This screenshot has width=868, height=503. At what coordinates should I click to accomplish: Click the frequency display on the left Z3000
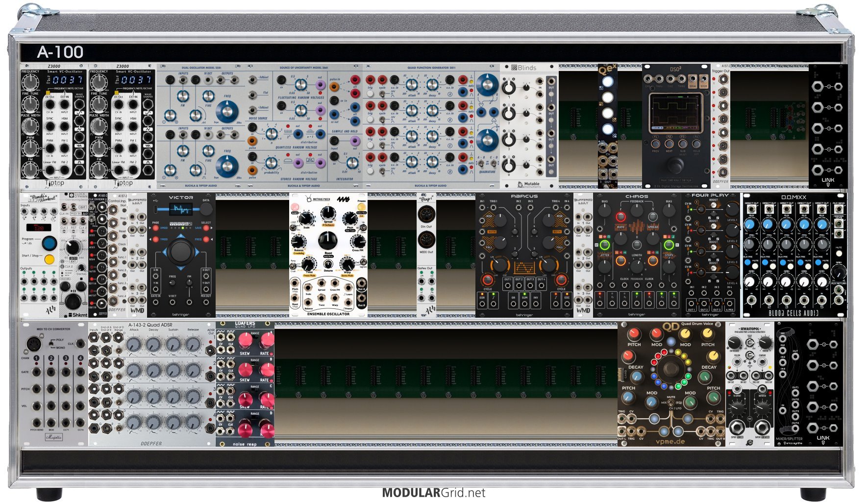pos(67,79)
